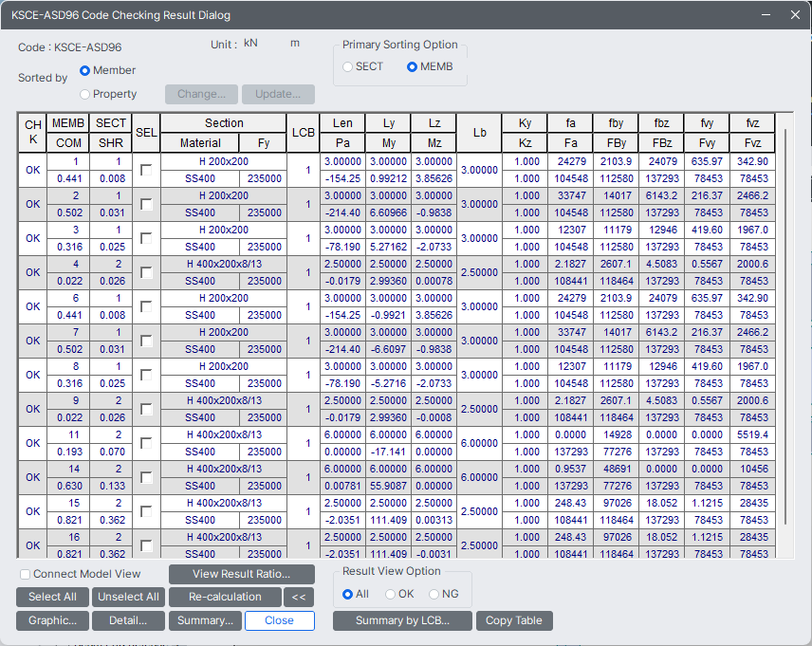Select OK result view option
Viewport: 812px width, 646px height.
391,594
